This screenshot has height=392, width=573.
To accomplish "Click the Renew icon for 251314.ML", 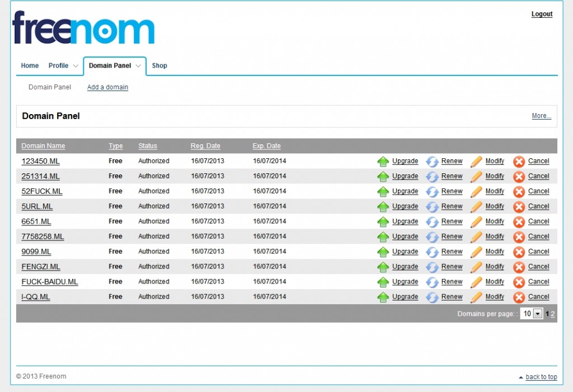I will (x=432, y=177).
